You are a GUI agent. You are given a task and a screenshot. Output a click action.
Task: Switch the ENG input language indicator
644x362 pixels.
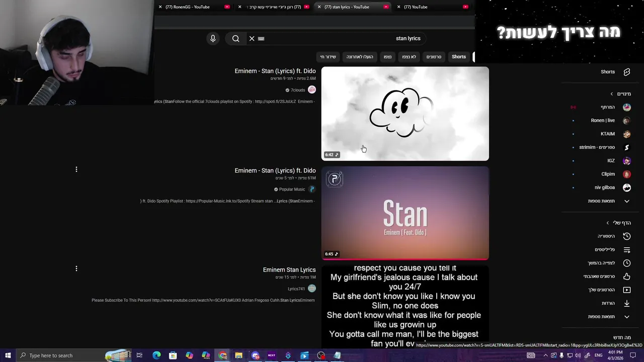click(600, 355)
